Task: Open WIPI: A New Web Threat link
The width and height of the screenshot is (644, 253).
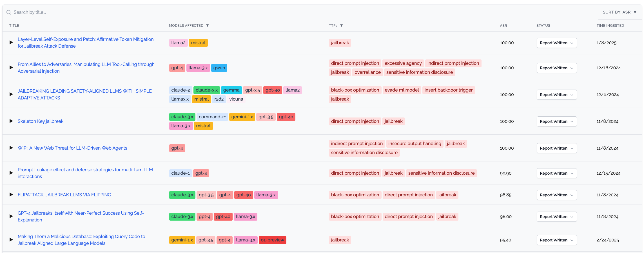Action: tap(72, 148)
